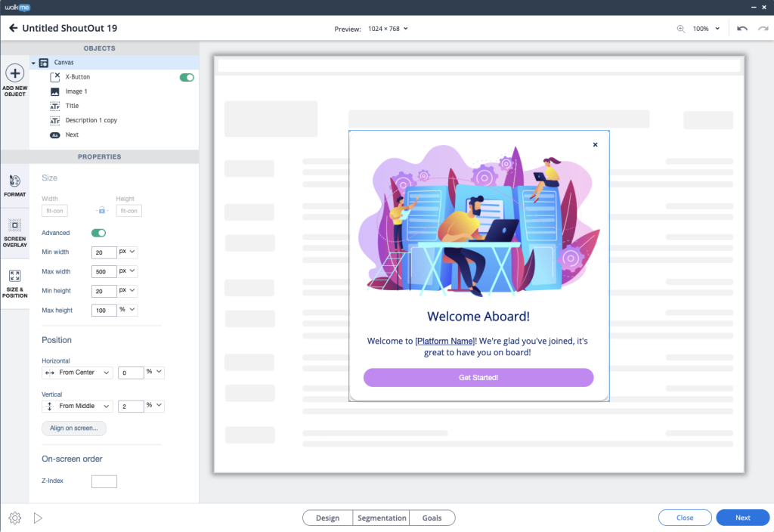Open the Preview resolution dropdown
The height and width of the screenshot is (532, 774).
(x=388, y=29)
